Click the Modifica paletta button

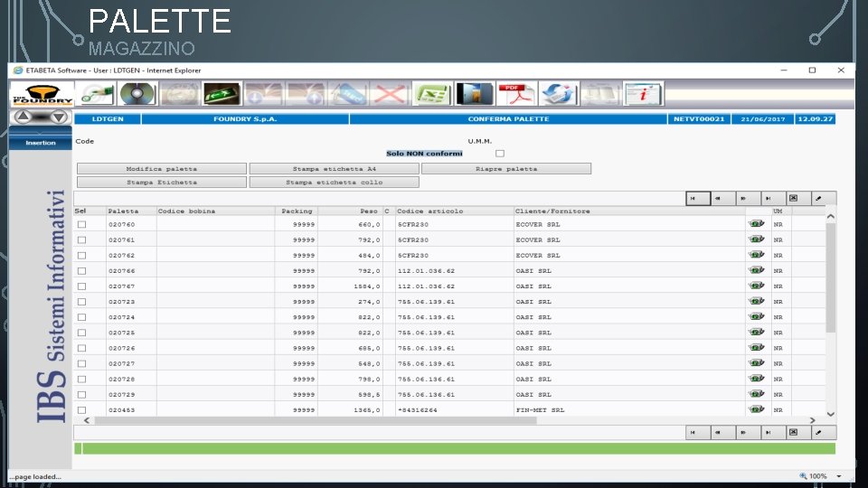pyautogui.click(x=162, y=169)
